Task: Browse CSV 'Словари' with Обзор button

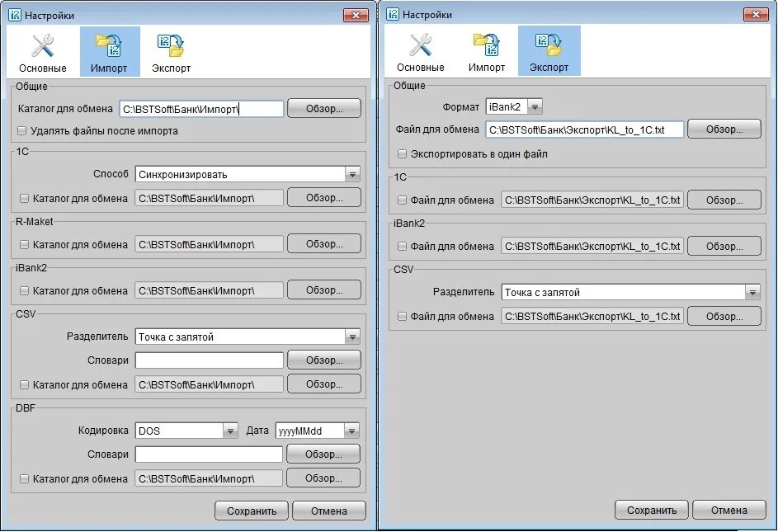Action: click(x=324, y=360)
